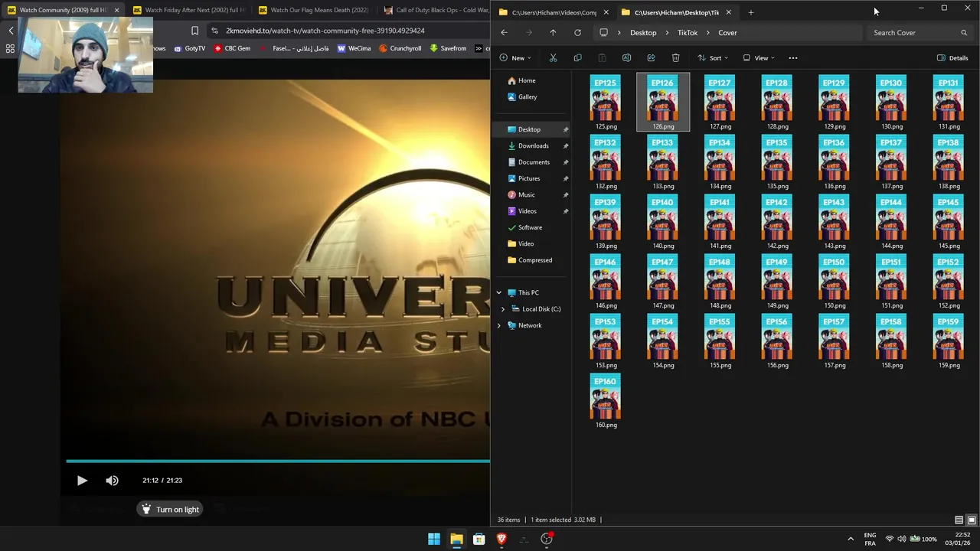
Task: Click the Brave browser taskbar icon
Action: coord(501,539)
